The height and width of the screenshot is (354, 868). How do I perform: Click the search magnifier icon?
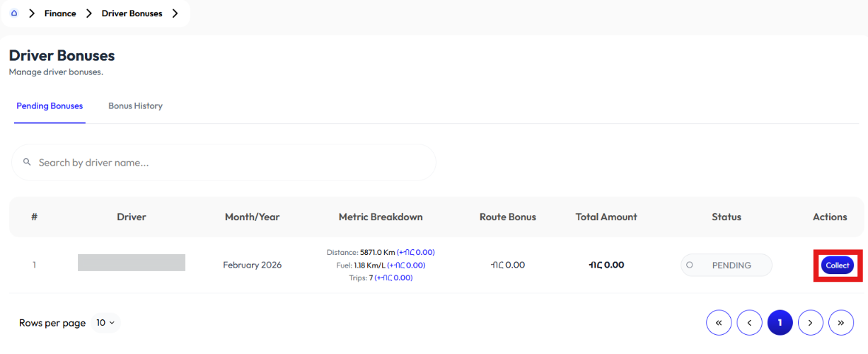coord(27,162)
